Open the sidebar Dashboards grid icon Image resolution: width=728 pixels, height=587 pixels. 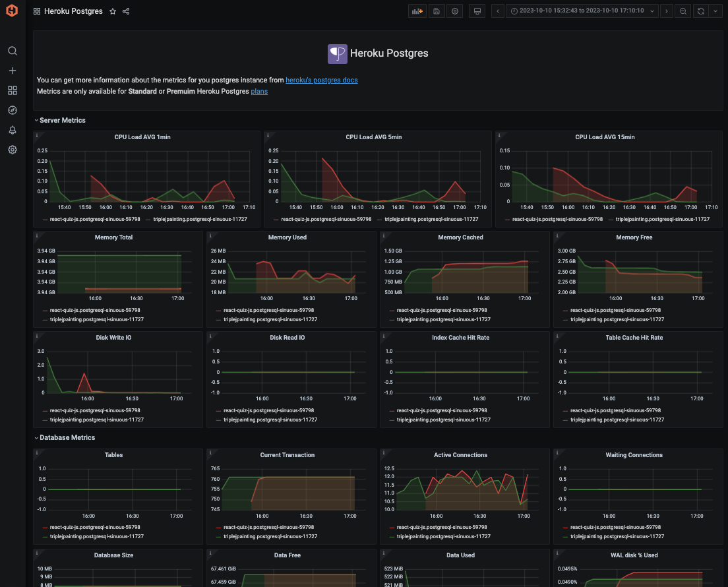pos(13,90)
